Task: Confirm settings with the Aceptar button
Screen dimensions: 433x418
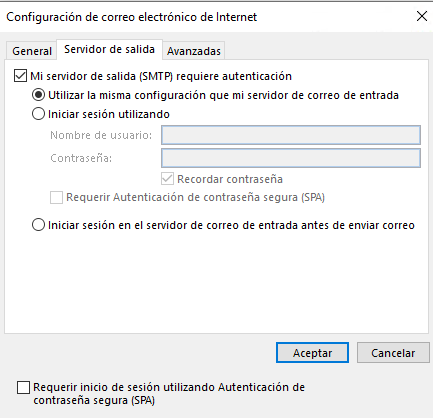Action: tap(312, 353)
